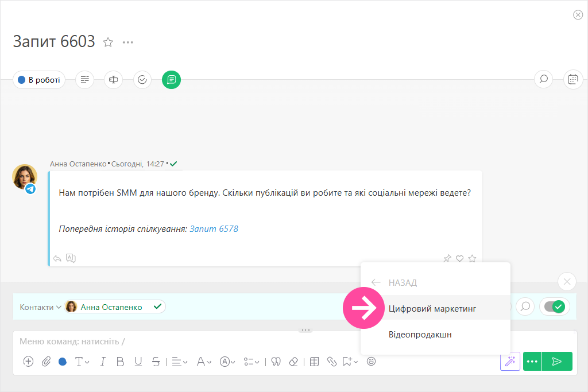The height and width of the screenshot is (392, 588).
Task: Expand the Контакти dropdown
Action: [x=40, y=307]
